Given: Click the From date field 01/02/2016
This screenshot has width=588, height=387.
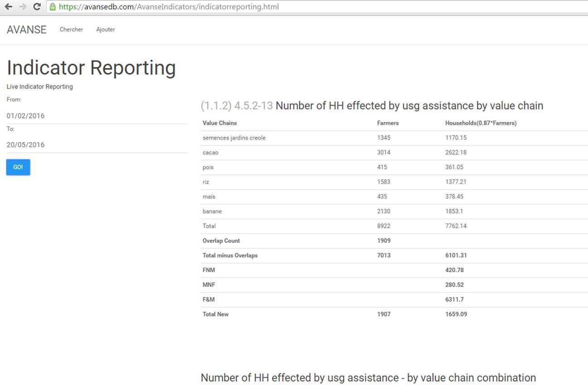Looking at the screenshot, I should 97,116.
